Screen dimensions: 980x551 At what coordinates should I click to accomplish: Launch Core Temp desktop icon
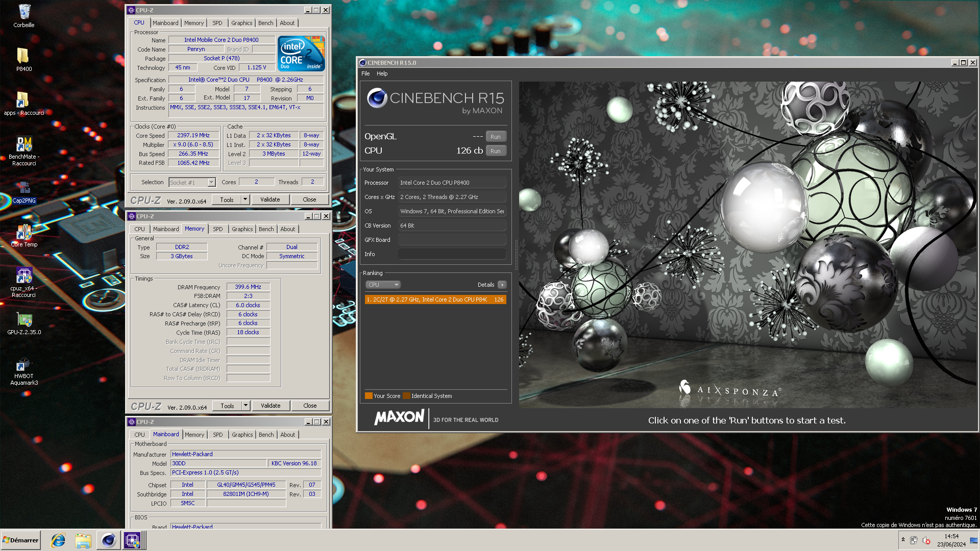click(x=24, y=236)
